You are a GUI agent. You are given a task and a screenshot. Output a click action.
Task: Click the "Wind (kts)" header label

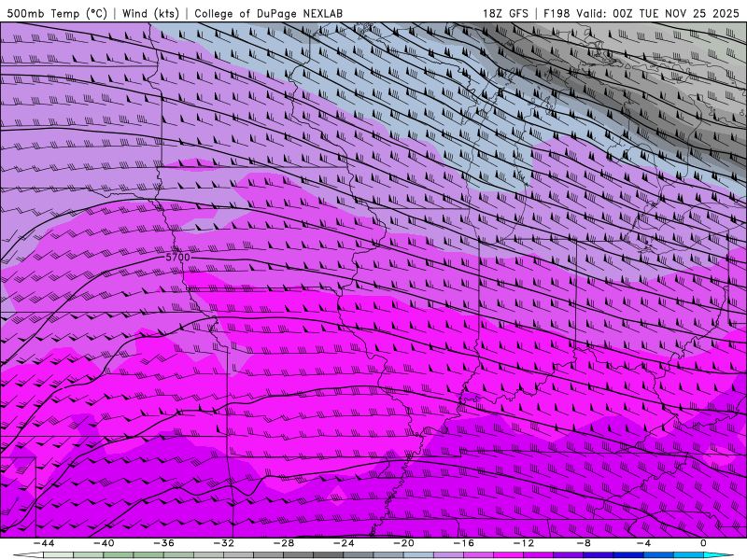coord(150,13)
